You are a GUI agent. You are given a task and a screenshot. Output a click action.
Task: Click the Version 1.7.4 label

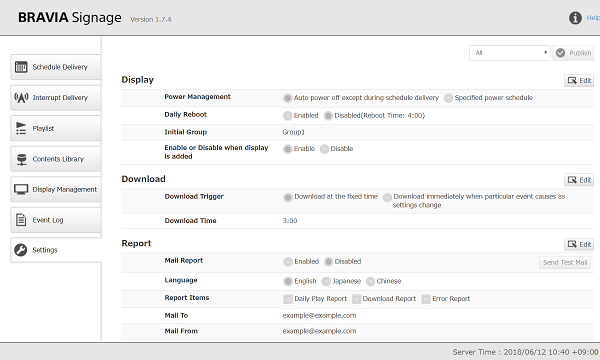click(x=150, y=19)
